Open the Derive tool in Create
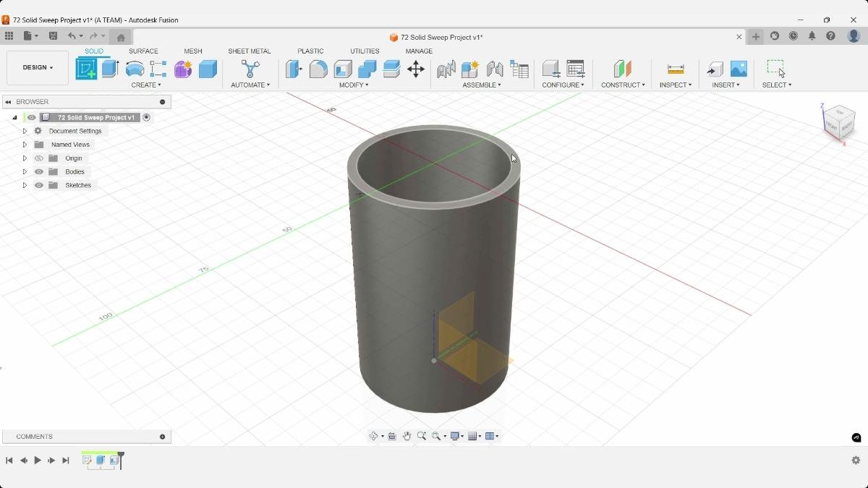The height and width of the screenshot is (488, 868). 158,69
